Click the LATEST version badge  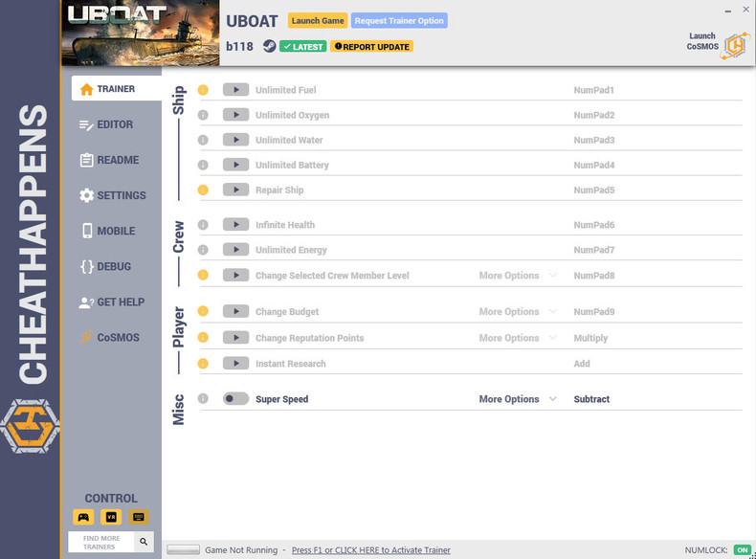[302, 47]
